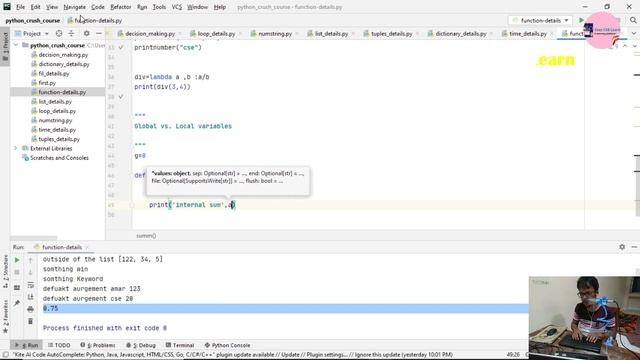Toggle tool window bars via status bar corner icon
This screenshot has width=640, height=360.
[x=5, y=355]
